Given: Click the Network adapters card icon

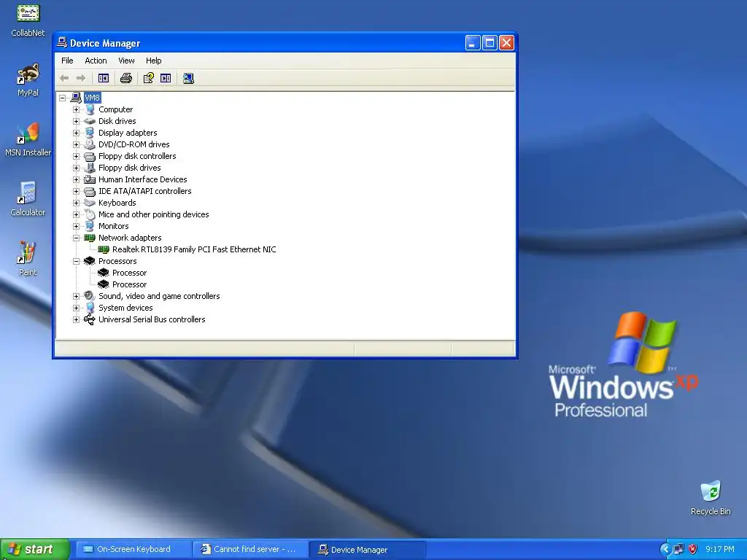Looking at the screenshot, I should [90, 238].
